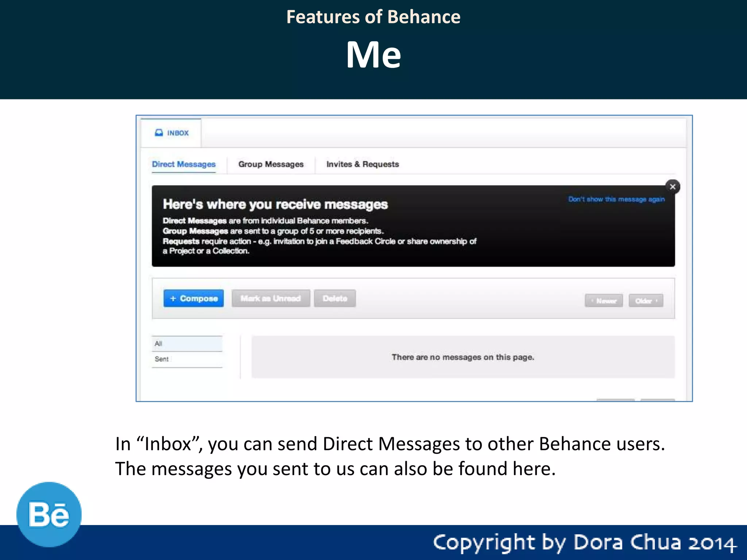Viewport: 747px width, 560px height.
Task: Click the "Me" slide title
Action: (373, 55)
